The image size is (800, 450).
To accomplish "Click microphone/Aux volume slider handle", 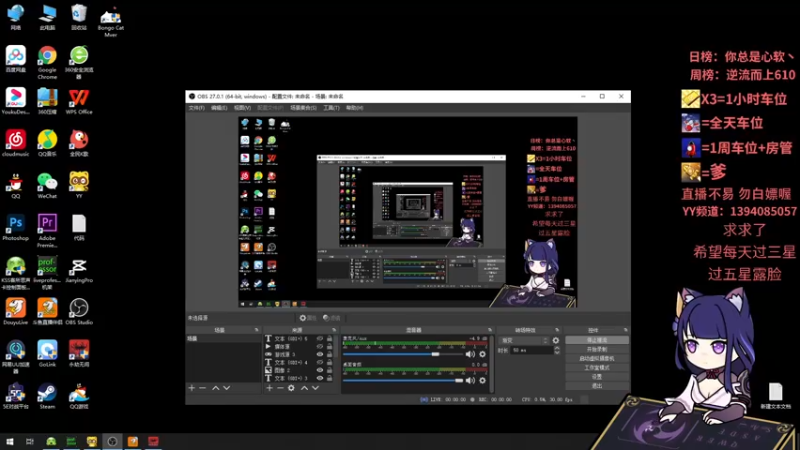I will pos(435,354).
